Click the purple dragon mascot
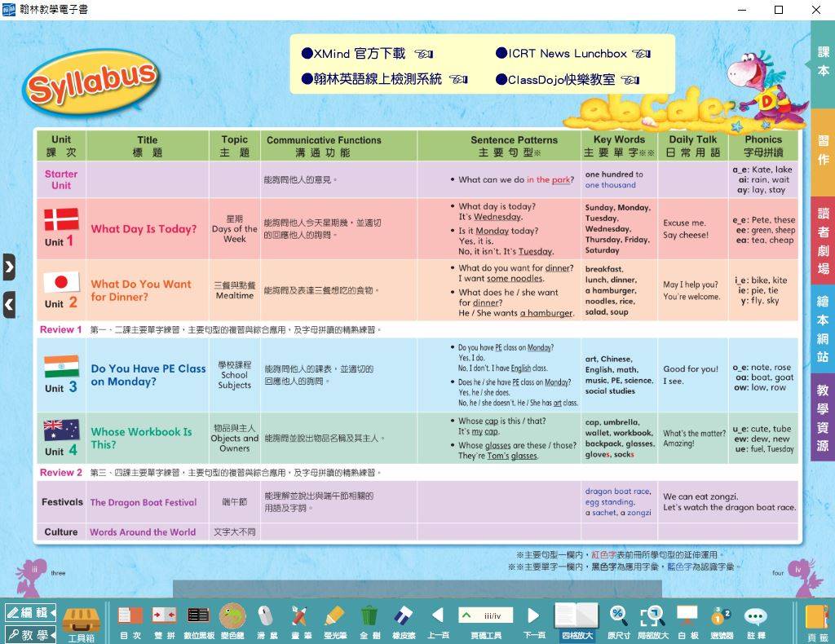 pyautogui.click(x=765, y=90)
